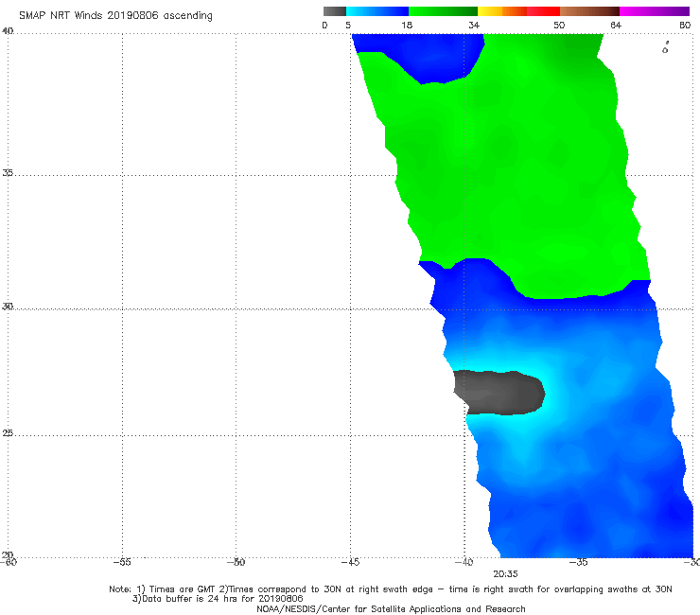Click the longitude label '-35'
Viewport: 700px width, 615px height.
tap(579, 562)
